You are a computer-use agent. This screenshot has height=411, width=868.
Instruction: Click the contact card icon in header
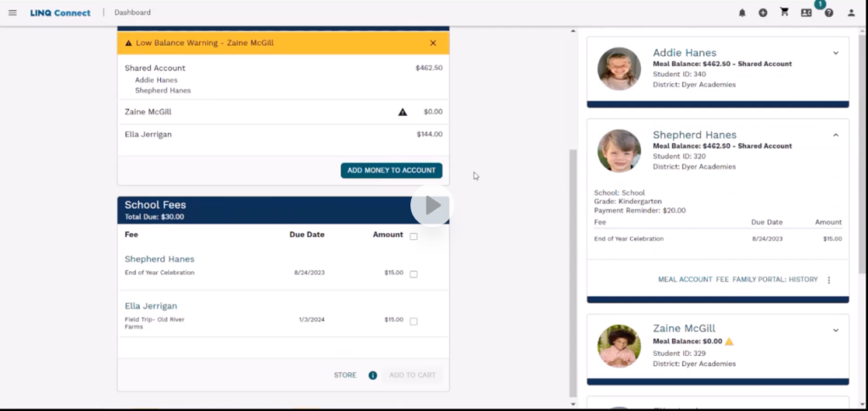(x=806, y=13)
